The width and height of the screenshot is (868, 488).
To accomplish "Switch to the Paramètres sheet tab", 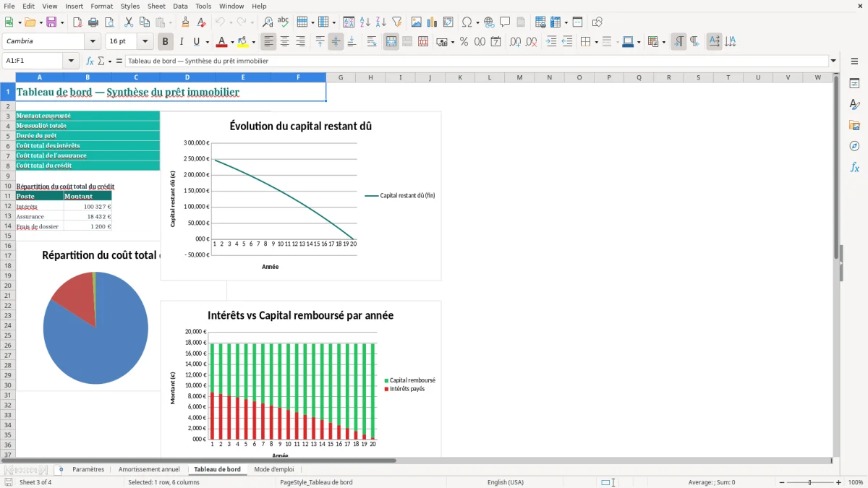I will pos(88,469).
